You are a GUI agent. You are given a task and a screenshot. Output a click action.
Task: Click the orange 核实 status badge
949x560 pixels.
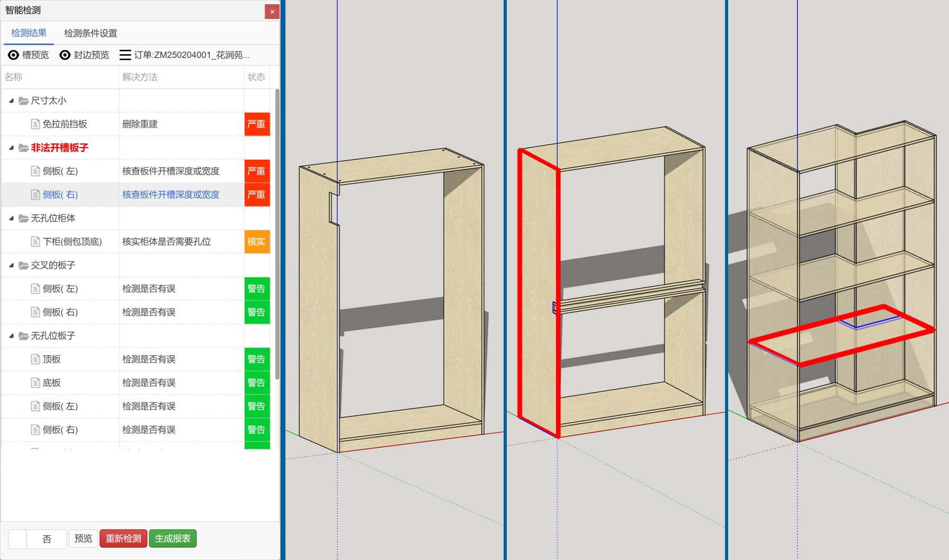(257, 242)
